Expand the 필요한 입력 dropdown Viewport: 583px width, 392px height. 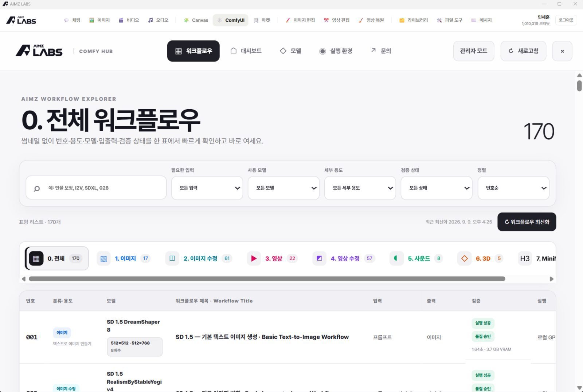(207, 188)
